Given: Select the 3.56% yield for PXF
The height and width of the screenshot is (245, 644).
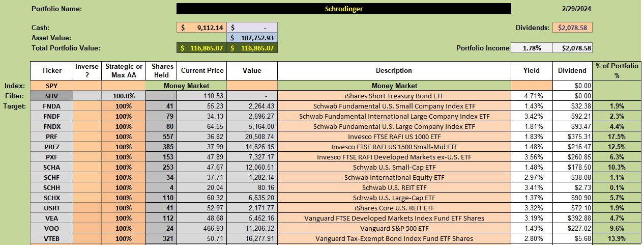Looking at the screenshot, I should 531,157.
